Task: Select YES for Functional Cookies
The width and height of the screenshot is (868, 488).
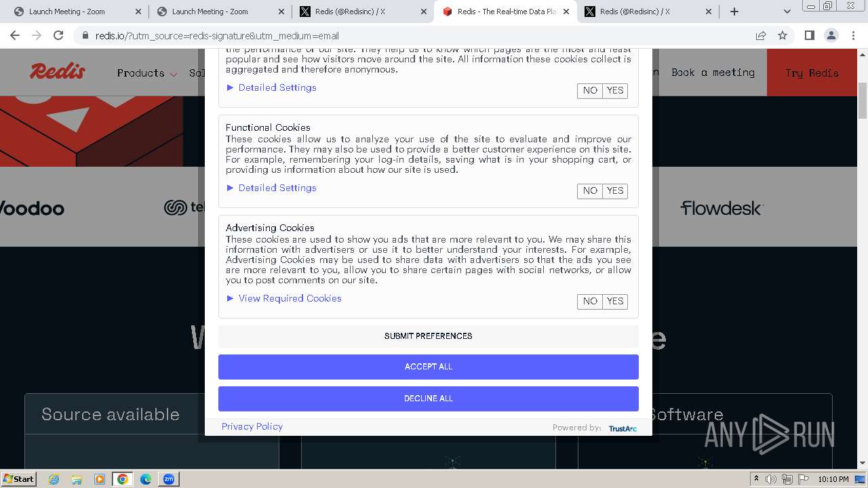Action: coord(615,191)
